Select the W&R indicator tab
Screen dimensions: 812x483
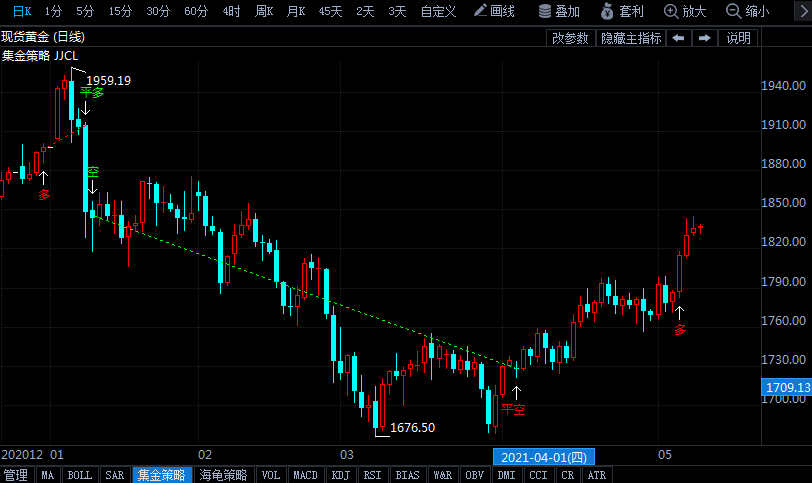[x=443, y=475]
